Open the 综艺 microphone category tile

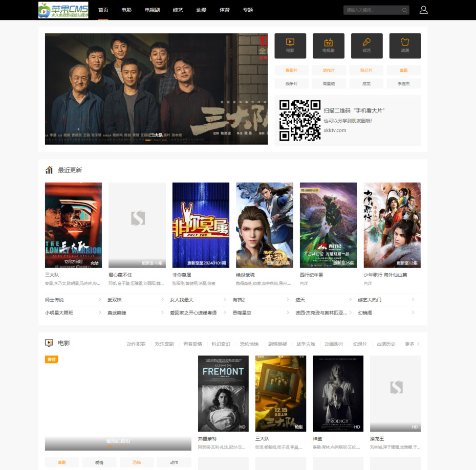click(x=366, y=46)
